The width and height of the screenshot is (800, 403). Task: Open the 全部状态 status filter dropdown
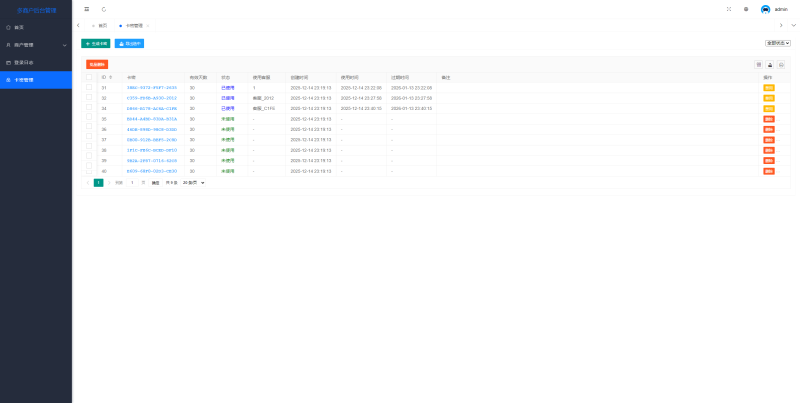point(777,43)
